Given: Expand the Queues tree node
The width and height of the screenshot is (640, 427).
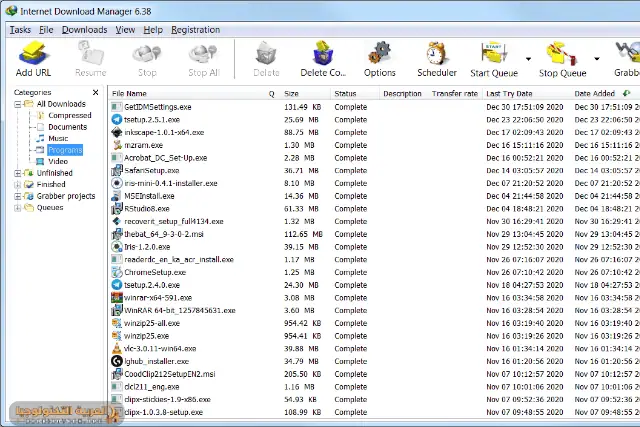Looking at the screenshot, I should (x=18, y=208).
